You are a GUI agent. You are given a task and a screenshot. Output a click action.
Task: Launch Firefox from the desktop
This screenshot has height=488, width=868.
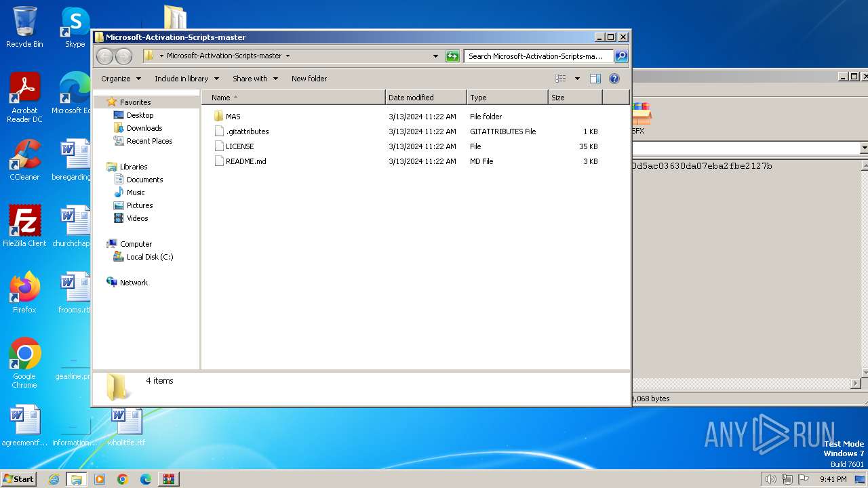click(24, 292)
